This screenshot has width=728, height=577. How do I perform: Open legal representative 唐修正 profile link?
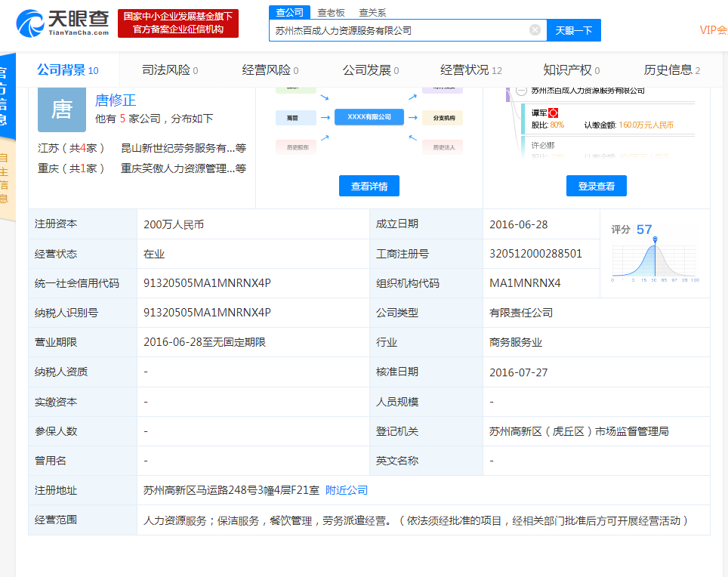tap(116, 100)
